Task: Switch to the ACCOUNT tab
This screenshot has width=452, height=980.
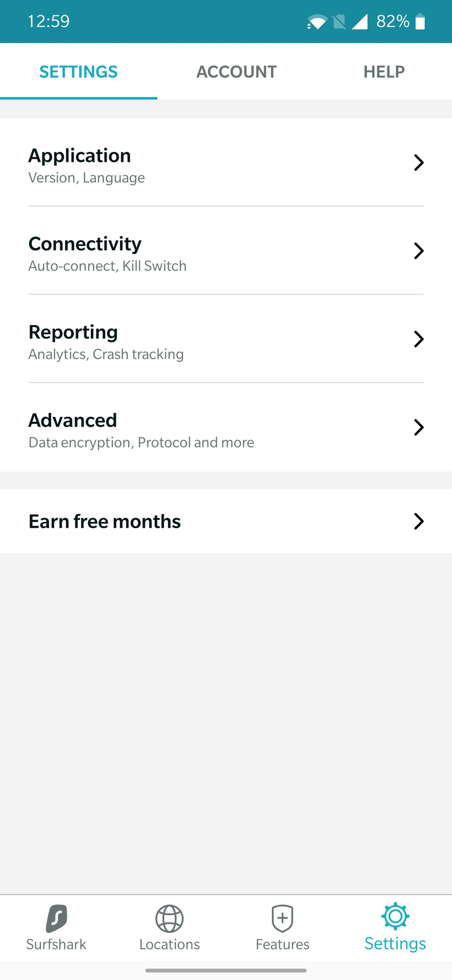Action: click(237, 72)
